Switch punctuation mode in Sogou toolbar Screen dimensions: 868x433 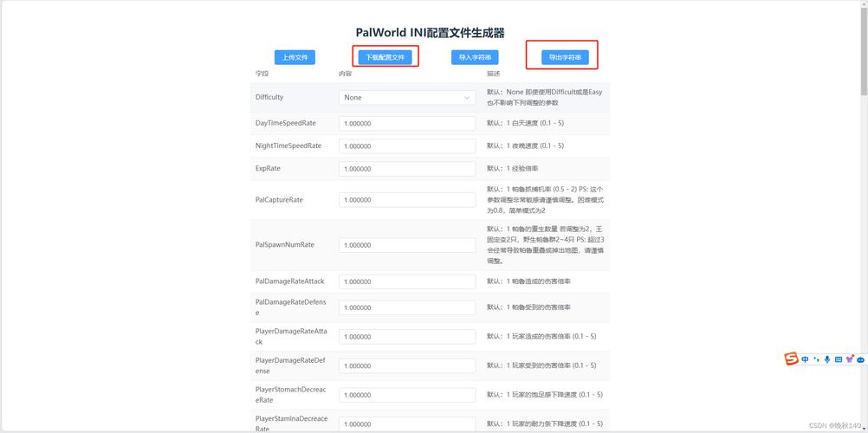coord(816,359)
